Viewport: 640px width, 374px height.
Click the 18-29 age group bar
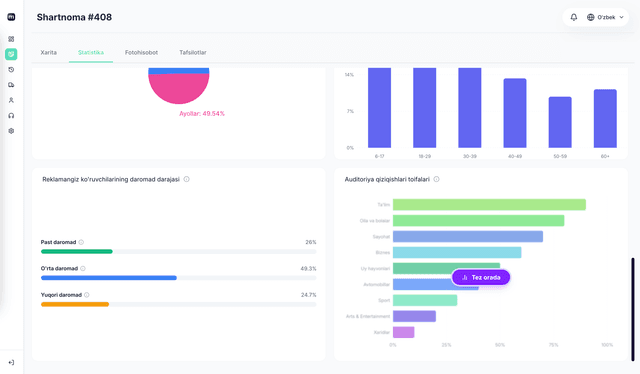click(424, 108)
